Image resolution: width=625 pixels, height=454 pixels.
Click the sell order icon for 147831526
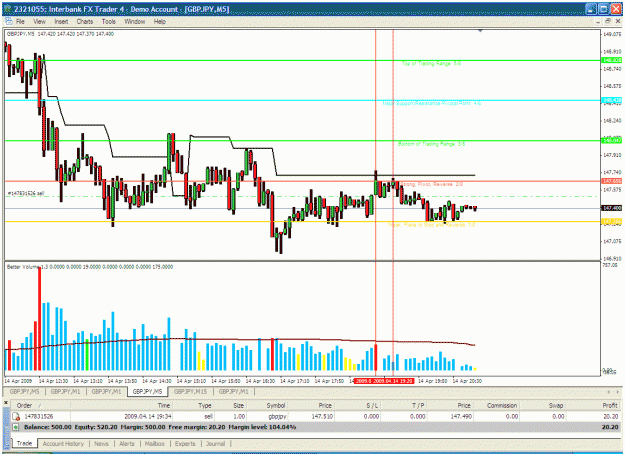coord(16,417)
